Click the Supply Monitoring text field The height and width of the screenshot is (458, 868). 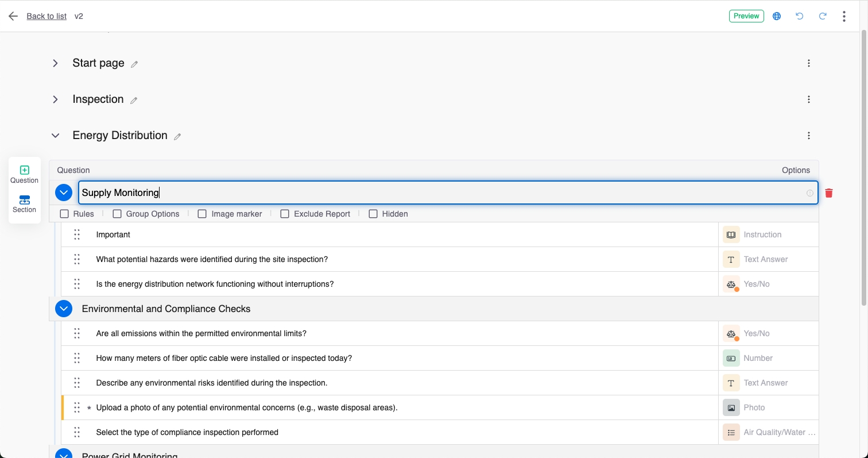pos(442,193)
